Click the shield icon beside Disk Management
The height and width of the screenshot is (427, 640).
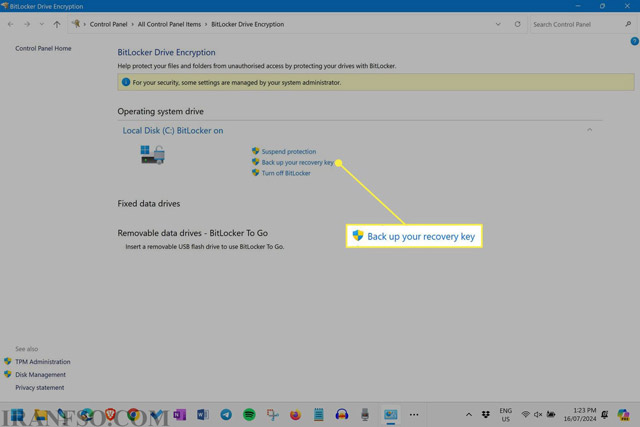(x=8, y=374)
